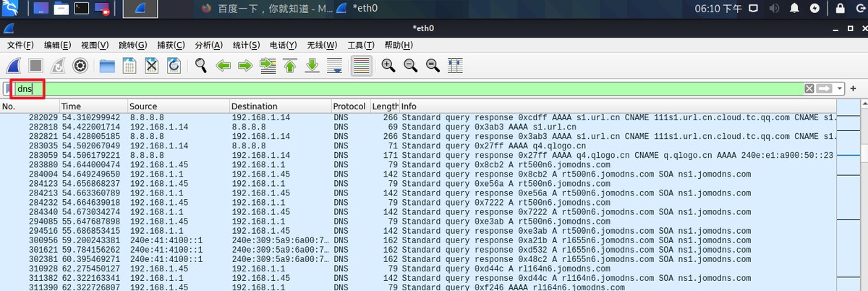Start capturing packets with shark fin icon
Image resolution: width=868 pixels, height=291 pixels.
click(x=13, y=66)
